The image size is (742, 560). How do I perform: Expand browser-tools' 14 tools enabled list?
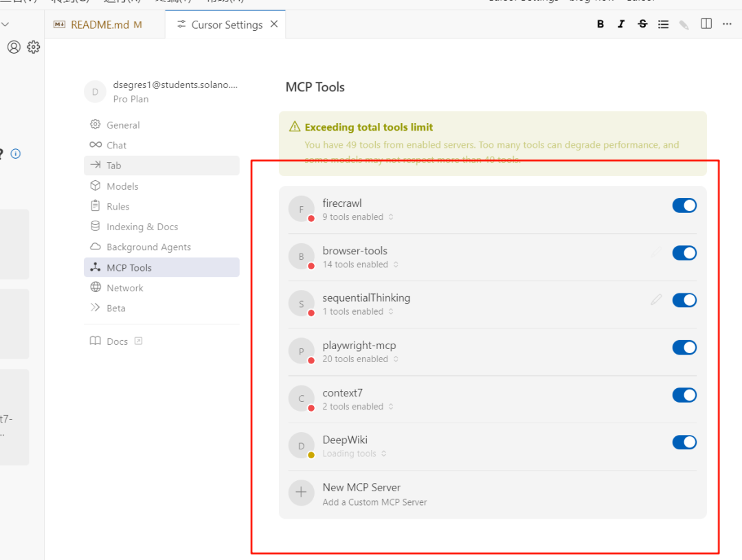click(x=359, y=265)
